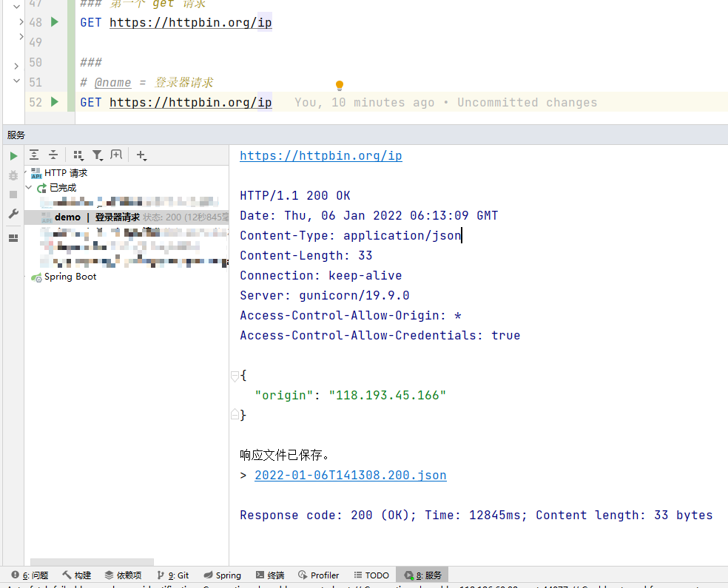Viewport: 728px width, 588px height.
Task: Select the 已完成 tree label
Action: point(63,187)
